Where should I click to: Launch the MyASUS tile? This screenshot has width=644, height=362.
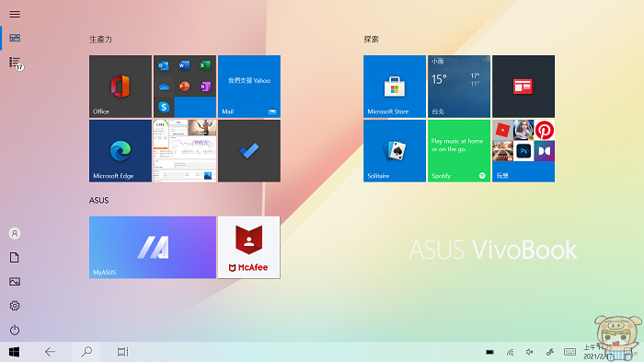pyautogui.click(x=153, y=247)
